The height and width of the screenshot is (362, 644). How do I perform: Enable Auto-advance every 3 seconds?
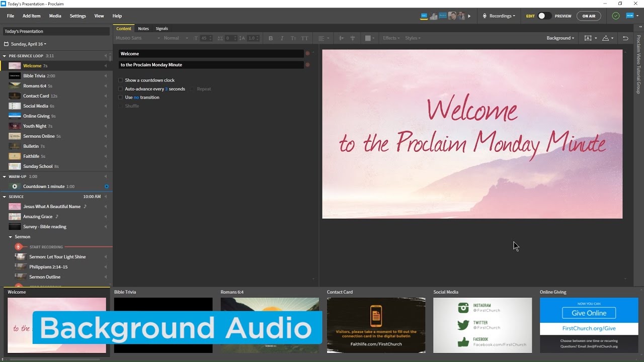(120, 89)
